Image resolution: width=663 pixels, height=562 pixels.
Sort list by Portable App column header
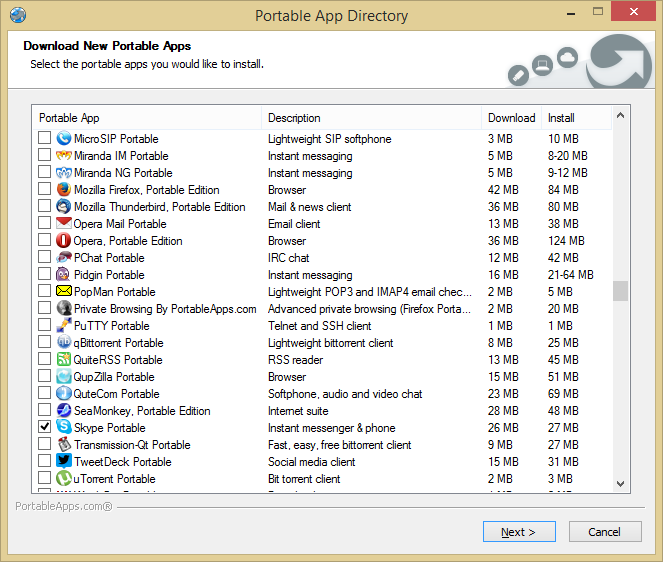(147, 118)
